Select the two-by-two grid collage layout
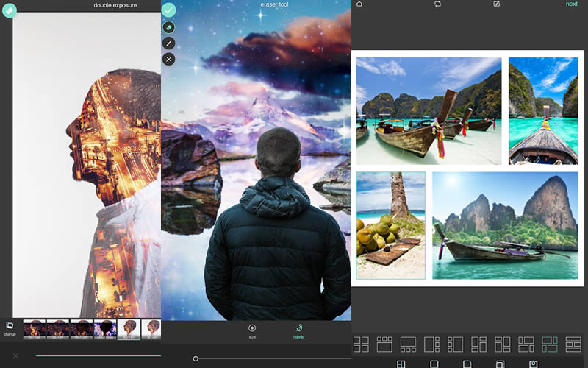The width and height of the screenshot is (588, 368). coord(361,344)
